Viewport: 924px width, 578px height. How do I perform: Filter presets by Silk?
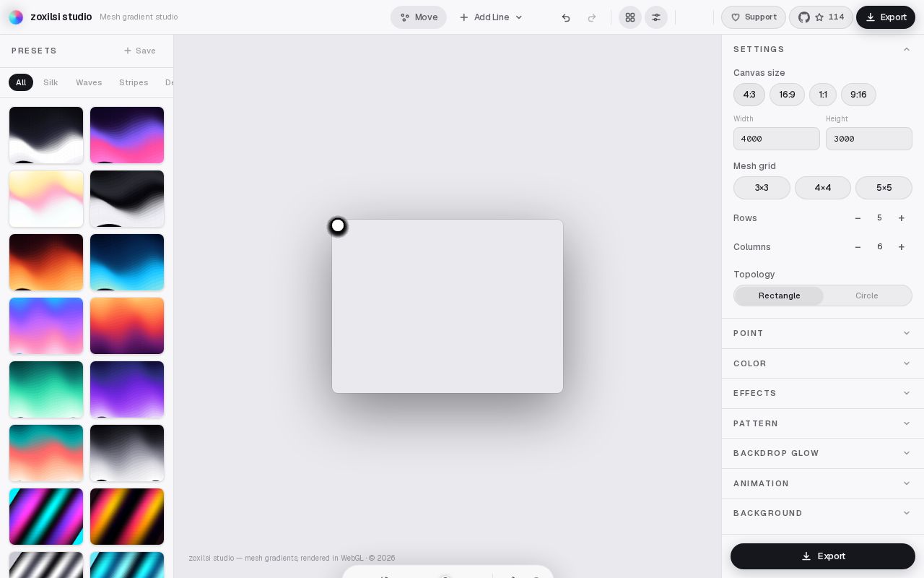(51, 82)
